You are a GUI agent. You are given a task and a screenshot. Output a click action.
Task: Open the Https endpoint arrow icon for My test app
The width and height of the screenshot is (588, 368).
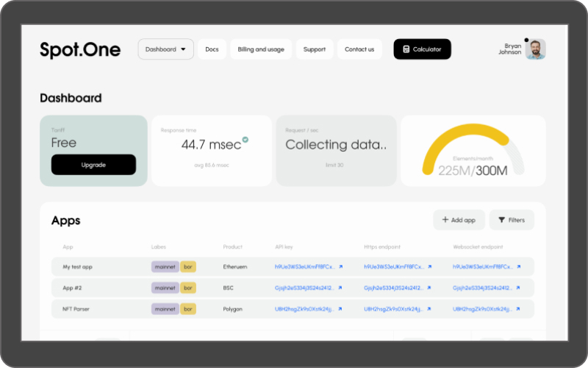point(430,266)
